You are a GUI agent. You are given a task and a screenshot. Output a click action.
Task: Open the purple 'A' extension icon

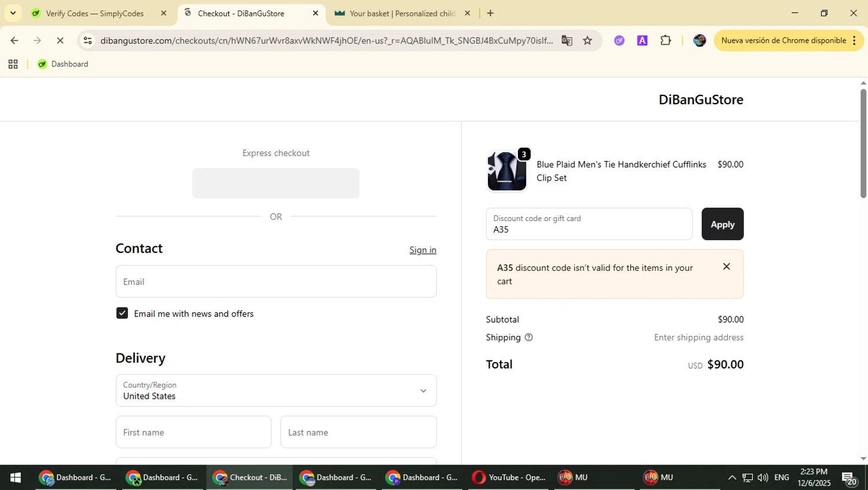pyautogui.click(x=642, y=40)
